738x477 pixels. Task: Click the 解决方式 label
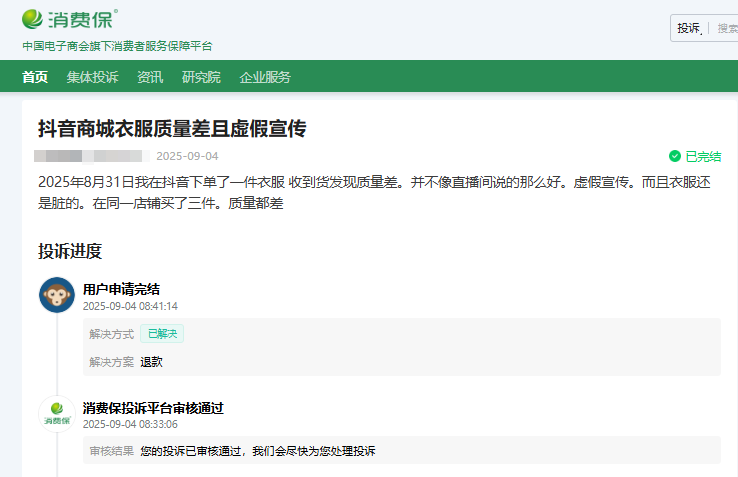pos(112,334)
